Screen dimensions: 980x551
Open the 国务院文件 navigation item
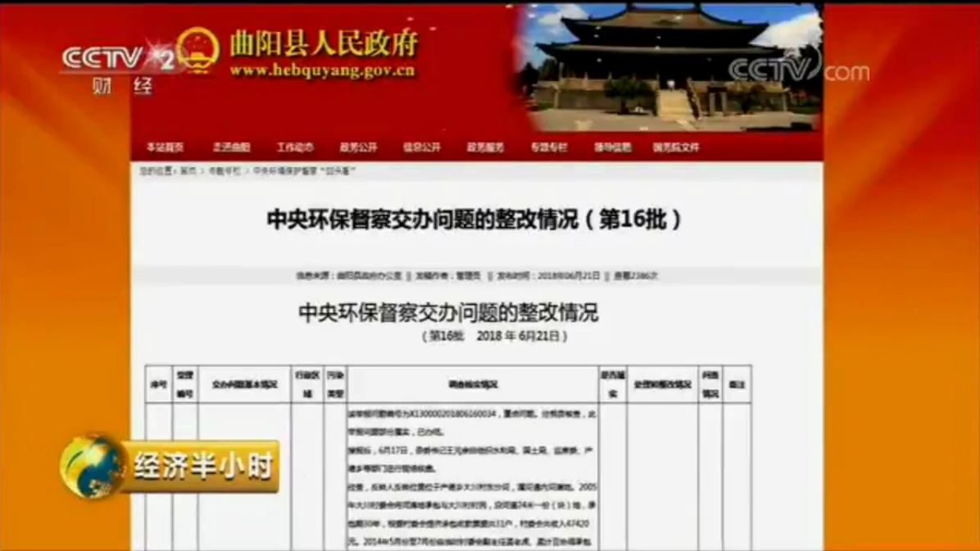676,148
